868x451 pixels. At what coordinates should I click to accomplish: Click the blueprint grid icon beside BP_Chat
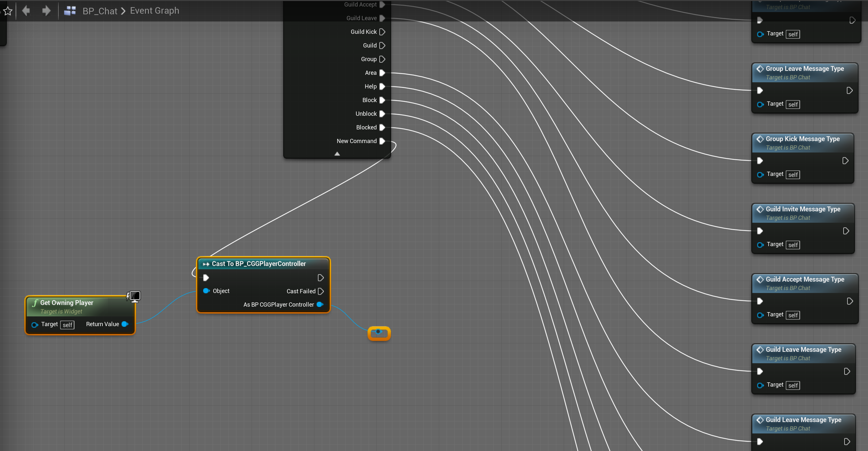click(x=70, y=11)
